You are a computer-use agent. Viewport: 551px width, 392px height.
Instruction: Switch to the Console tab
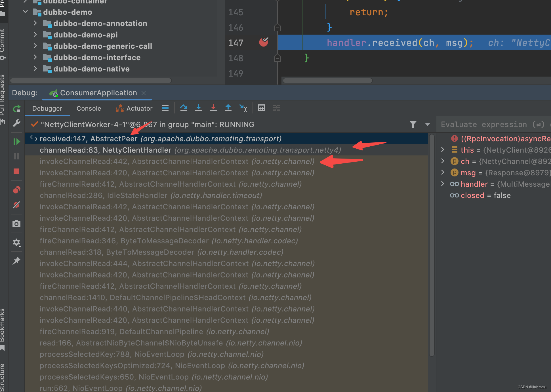(89, 108)
